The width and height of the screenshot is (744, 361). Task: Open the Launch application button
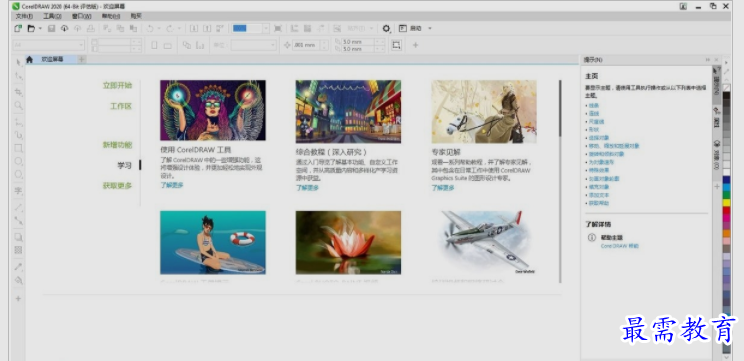411,28
